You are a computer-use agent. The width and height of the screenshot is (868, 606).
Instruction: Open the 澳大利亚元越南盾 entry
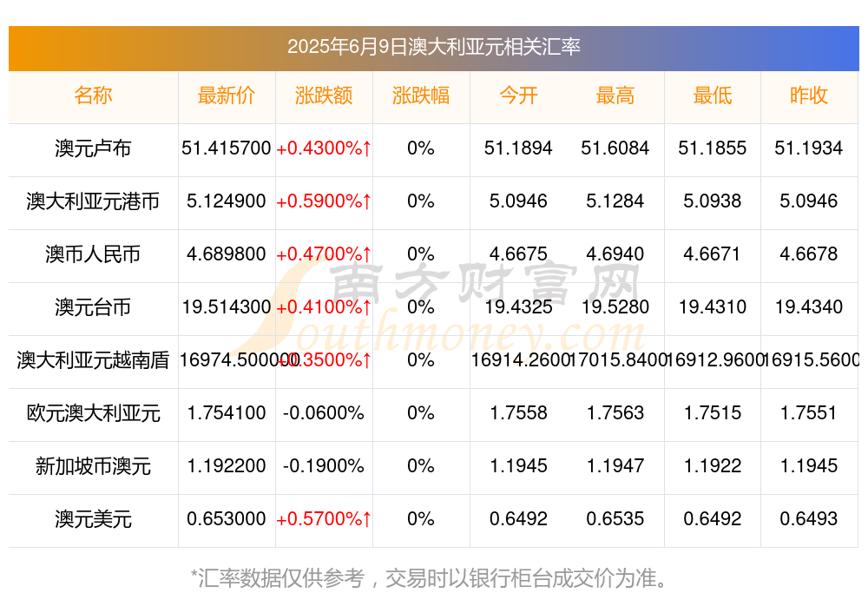coord(93,360)
